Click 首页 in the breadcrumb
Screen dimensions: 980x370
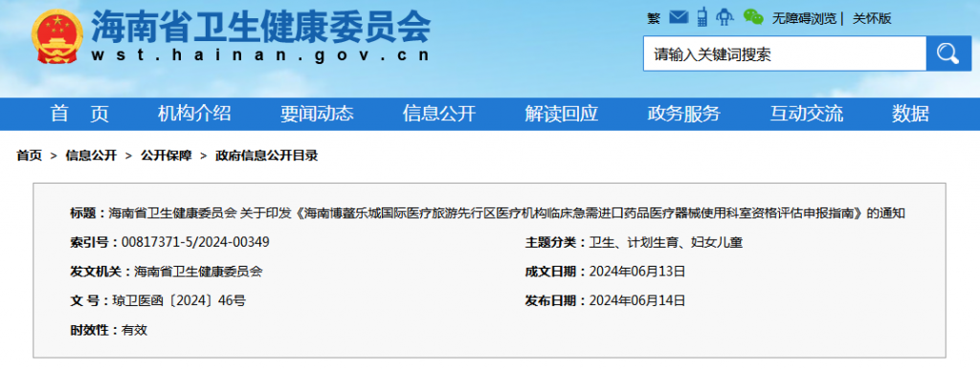pyautogui.click(x=30, y=156)
